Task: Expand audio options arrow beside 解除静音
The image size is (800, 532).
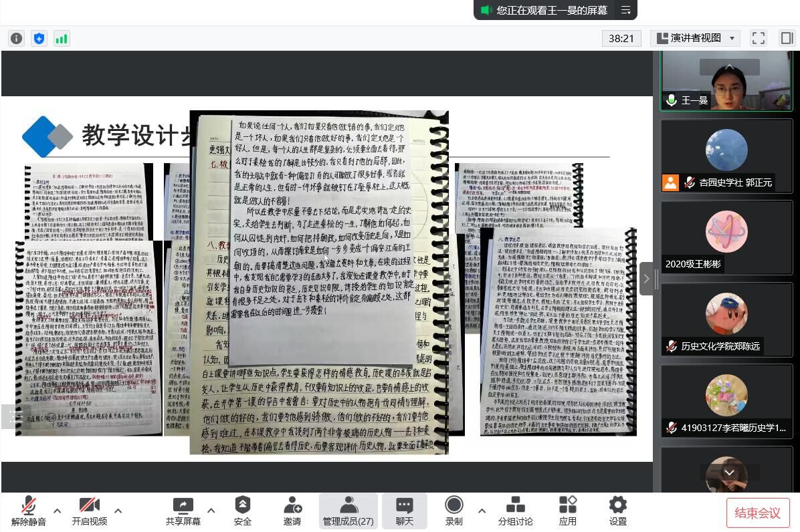Action: [57, 511]
